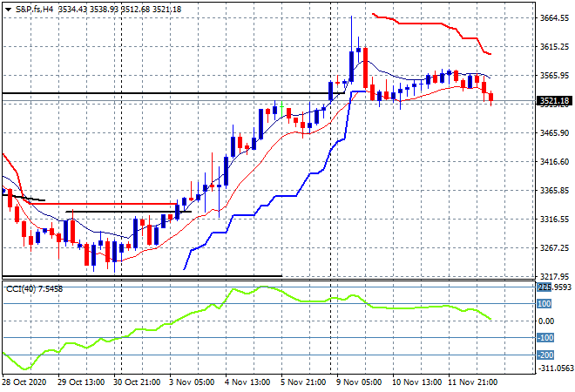575x392 pixels.
Task: Click the 29 Oct 13:00 time label
Action: pos(81,382)
